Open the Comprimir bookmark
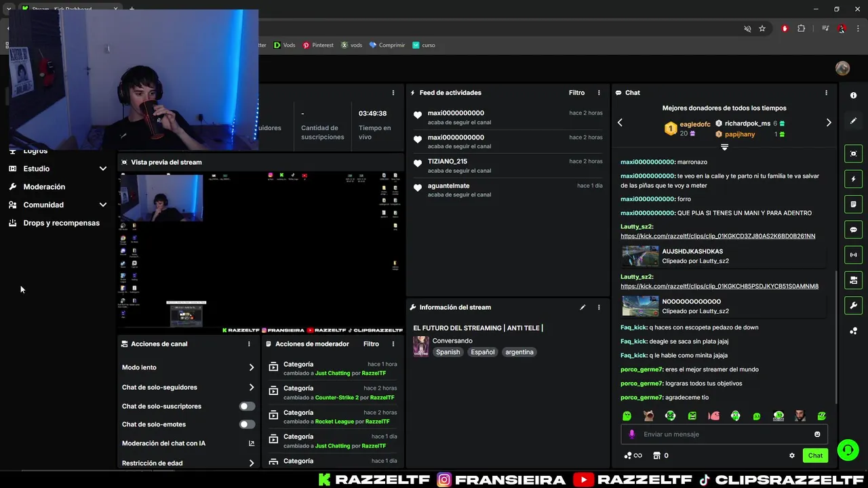 (387, 45)
